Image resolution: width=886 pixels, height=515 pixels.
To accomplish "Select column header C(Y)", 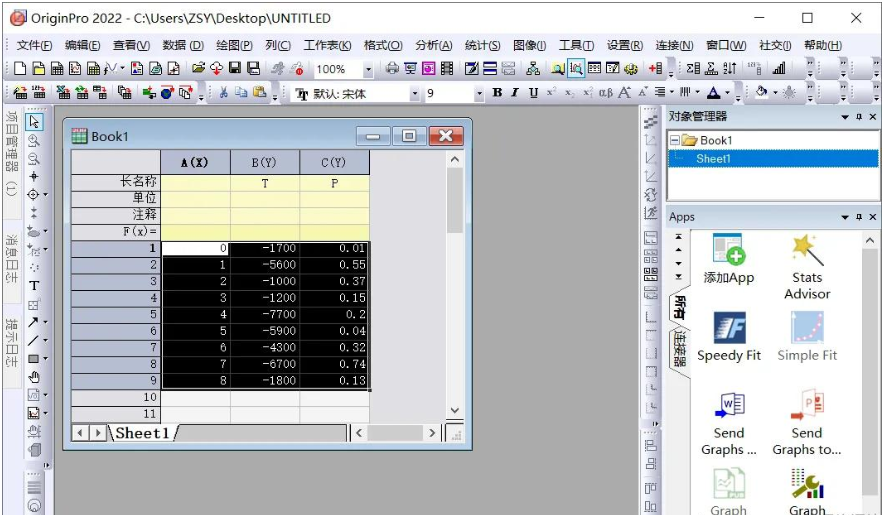I will pos(334,163).
